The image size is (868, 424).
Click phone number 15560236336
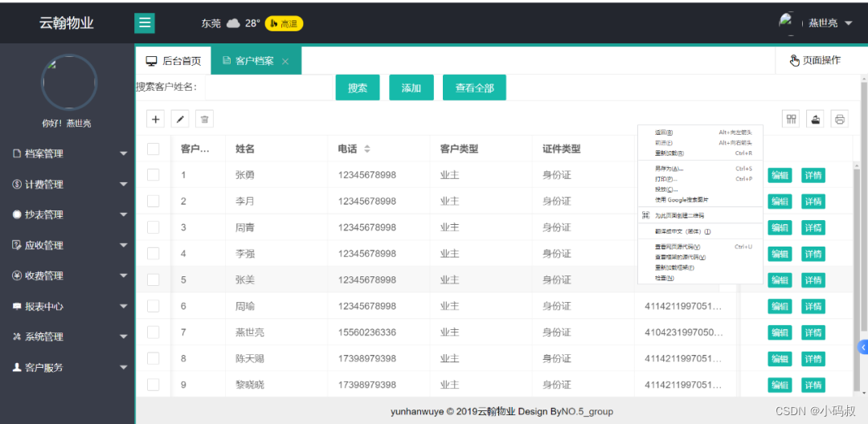(x=367, y=332)
